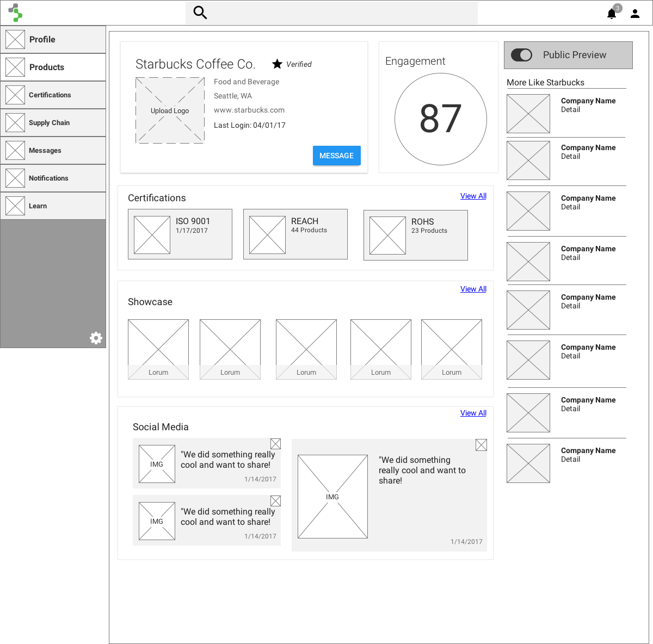Image resolution: width=653 pixels, height=644 pixels.
Task: Click '23 Products' under ROHS
Action: pyautogui.click(x=429, y=231)
